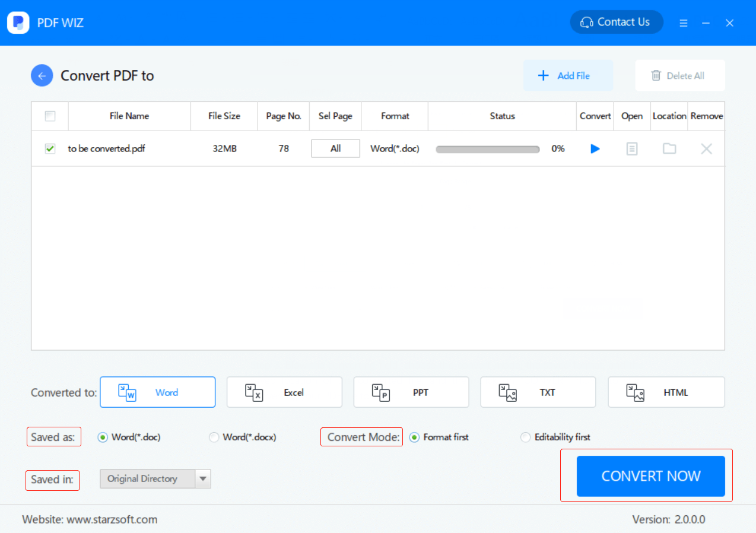Open the file's output folder icon
The image size is (756, 533).
click(669, 148)
